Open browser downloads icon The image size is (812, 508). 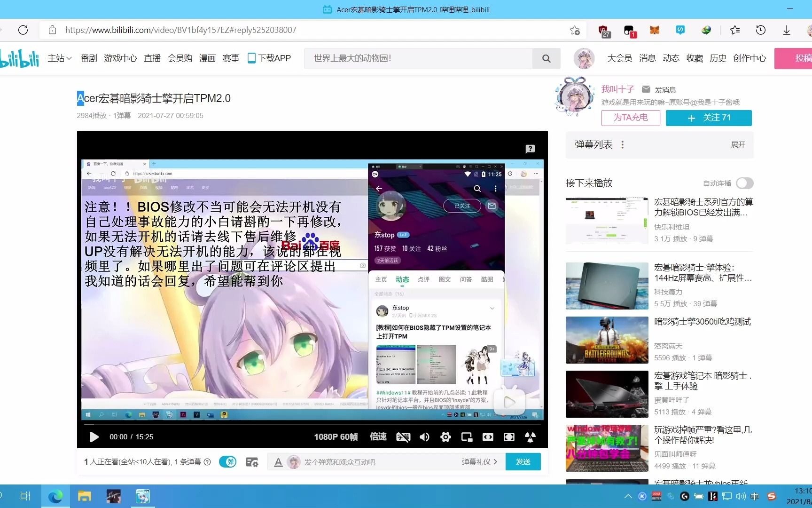coord(786,30)
